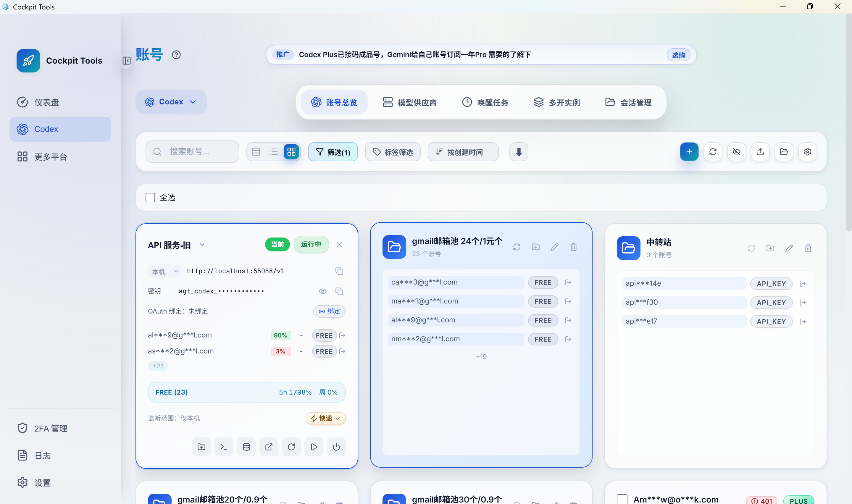Open the Codex platform selector dropdown

point(171,102)
